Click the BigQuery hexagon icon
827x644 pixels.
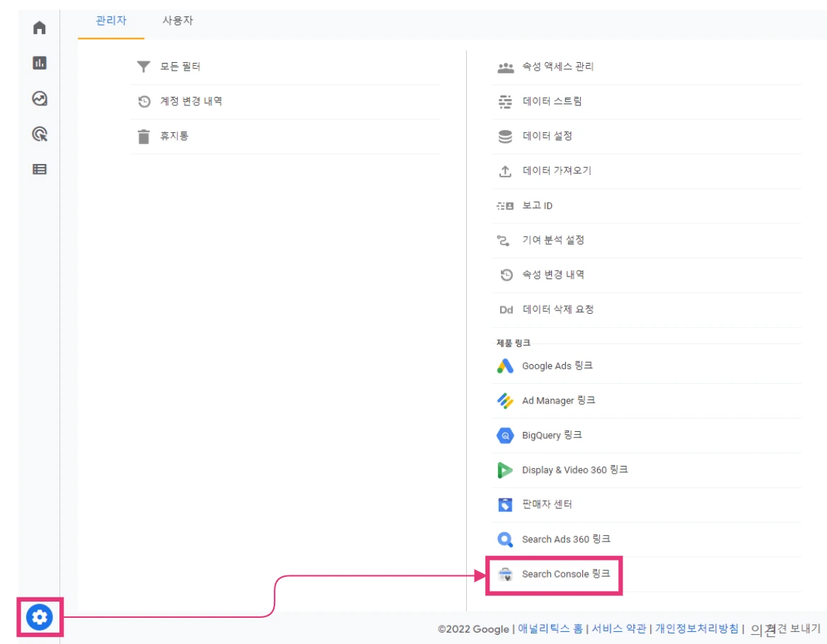(505, 435)
